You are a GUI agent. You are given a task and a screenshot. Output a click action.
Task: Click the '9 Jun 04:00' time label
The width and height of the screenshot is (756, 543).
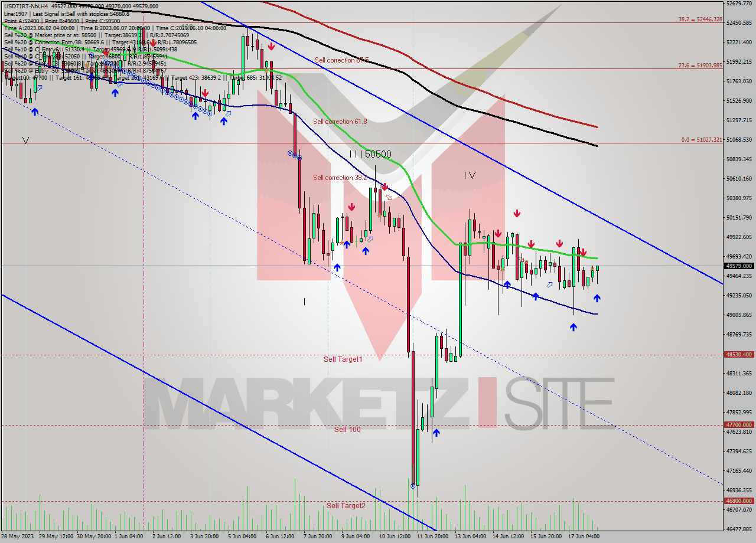click(x=356, y=537)
